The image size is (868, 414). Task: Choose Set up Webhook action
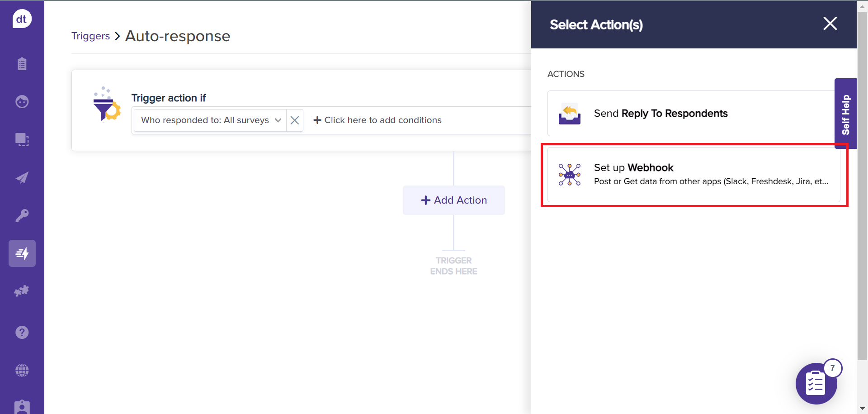(693, 175)
